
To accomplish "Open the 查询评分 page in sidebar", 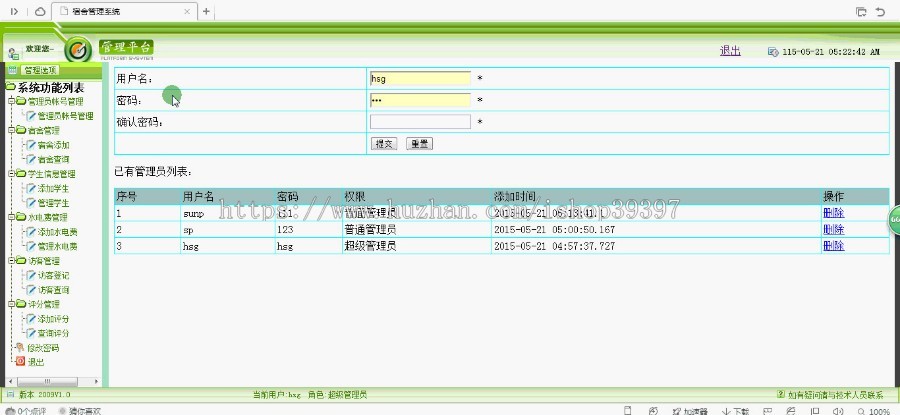I will pyautogui.click(x=53, y=333).
